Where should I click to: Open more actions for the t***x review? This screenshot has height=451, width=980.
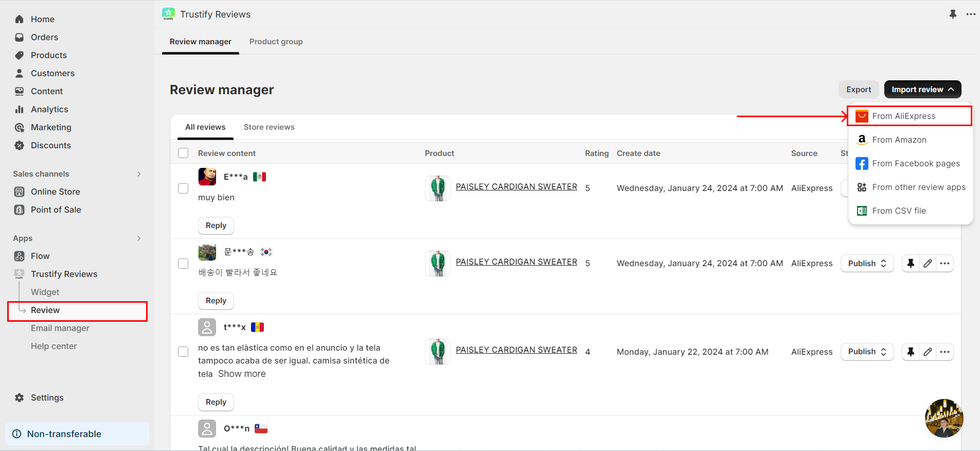[945, 352]
